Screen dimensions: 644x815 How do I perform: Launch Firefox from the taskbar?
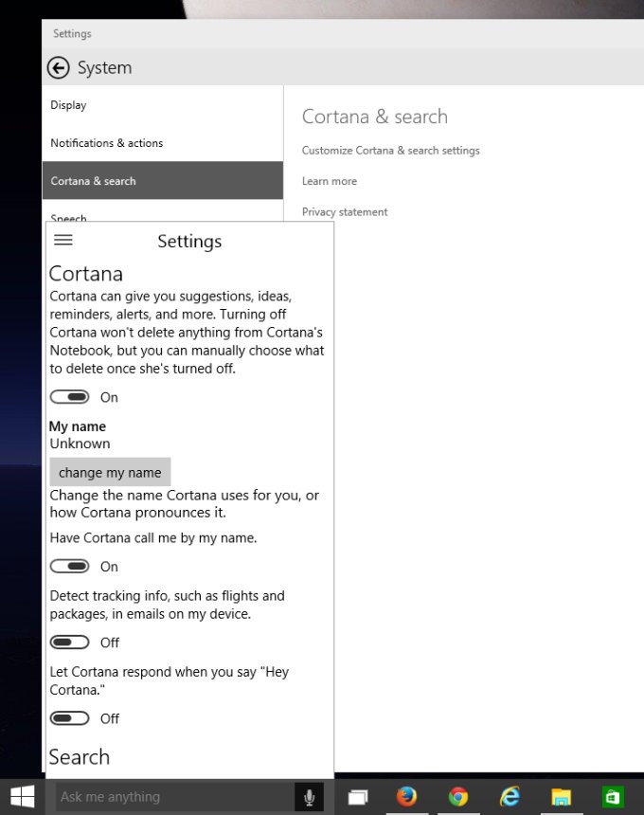406,796
